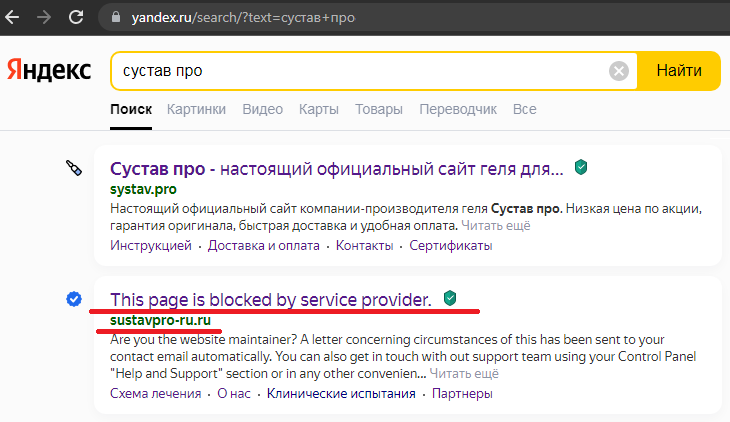Open the Сустав про official site result title
The image size is (730, 422).
click(x=337, y=169)
